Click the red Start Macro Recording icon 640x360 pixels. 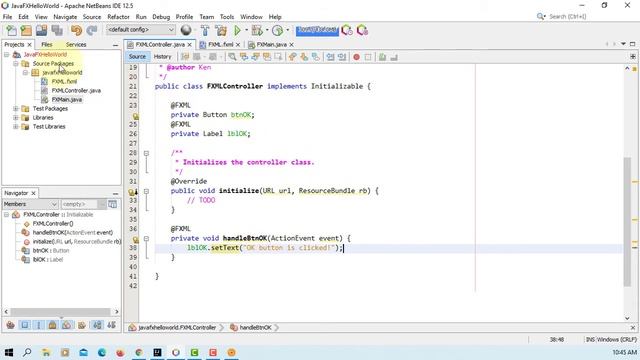356,57
